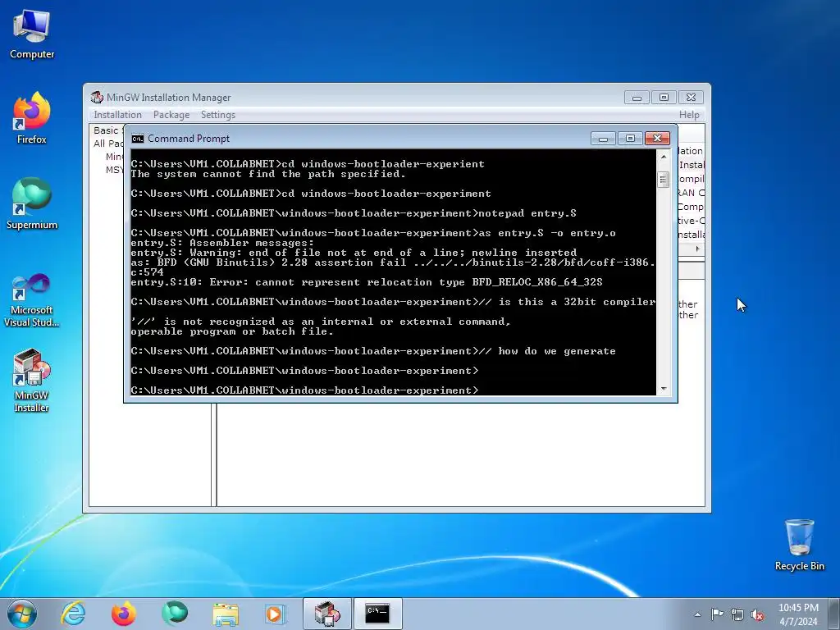This screenshot has height=630, width=840.
Task: Click the 'notepad entry.S' command line
Action: tap(354, 213)
